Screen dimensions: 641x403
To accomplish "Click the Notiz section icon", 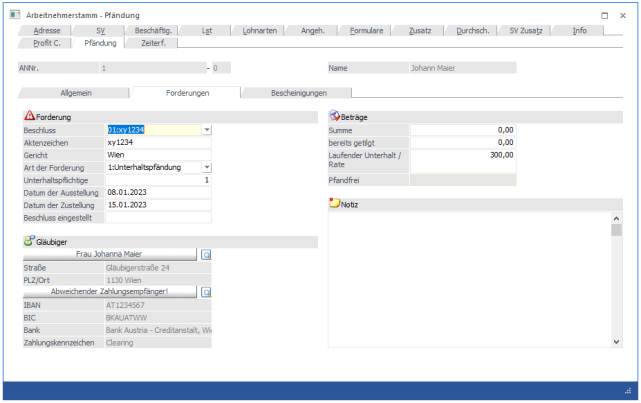I will coord(335,204).
